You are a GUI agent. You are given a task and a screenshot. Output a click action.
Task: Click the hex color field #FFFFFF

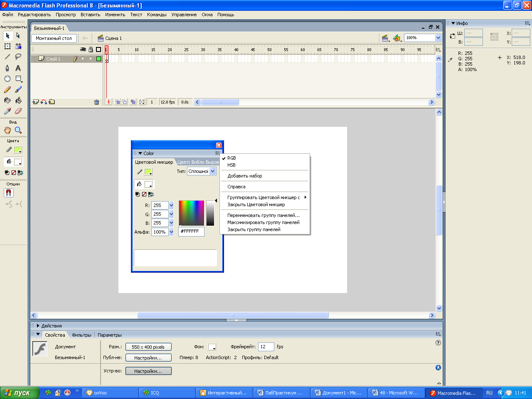click(x=191, y=232)
